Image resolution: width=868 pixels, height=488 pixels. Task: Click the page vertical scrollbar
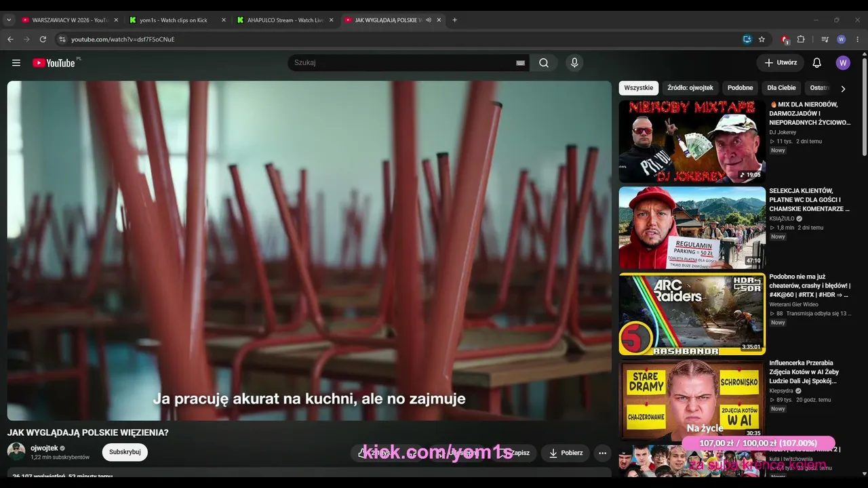click(x=863, y=108)
